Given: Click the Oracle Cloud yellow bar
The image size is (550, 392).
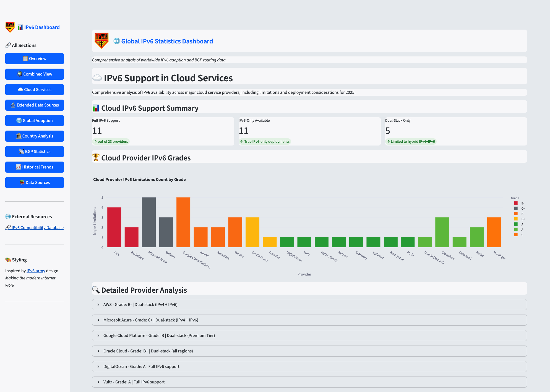Looking at the screenshot, I should tap(252, 232).
